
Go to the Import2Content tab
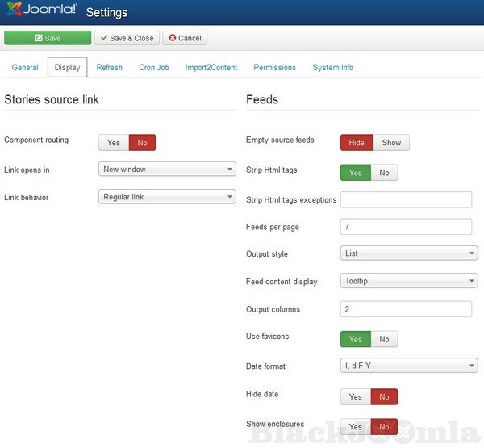pos(211,68)
